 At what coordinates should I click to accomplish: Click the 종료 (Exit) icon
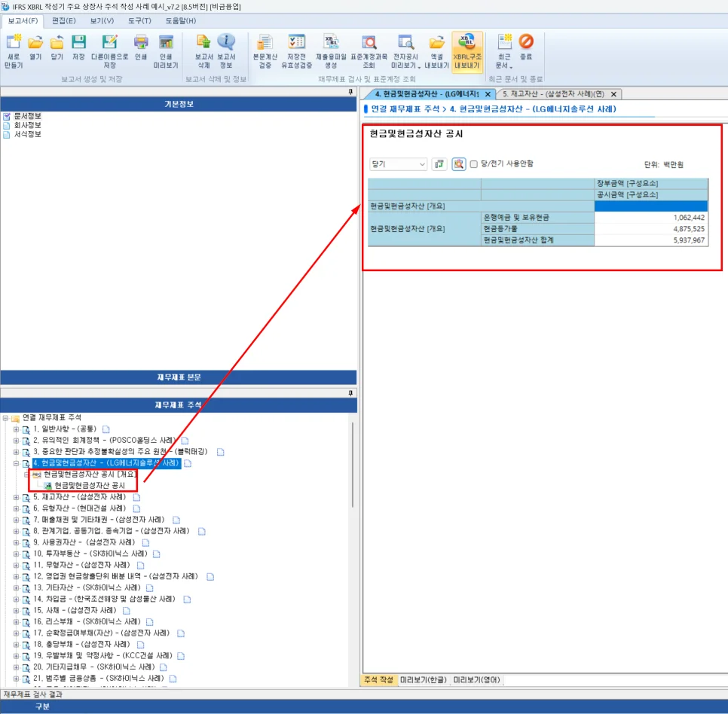[526, 45]
